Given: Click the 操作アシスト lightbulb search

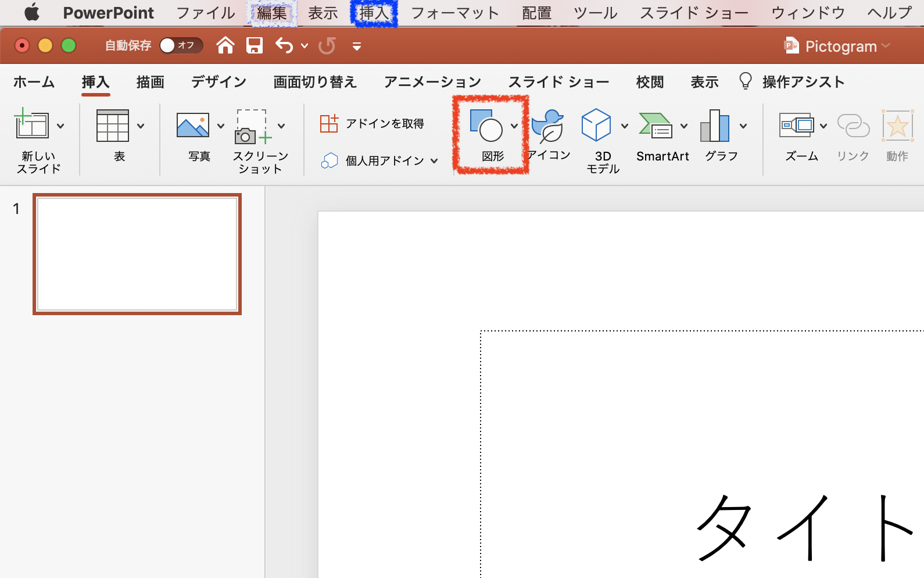Looking at the screenshot, I should pos(792,82).
